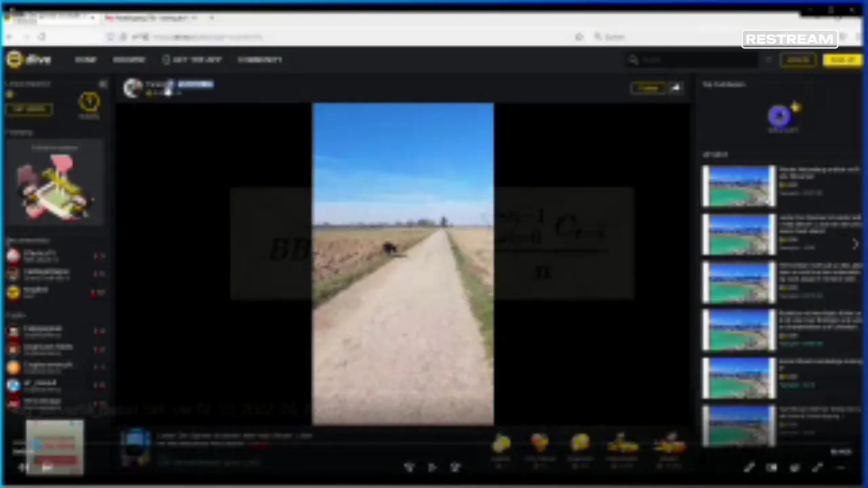Click the first recommended channel red avatar
The width and height of the screenshot is (868, 488).
coord(14,256)
